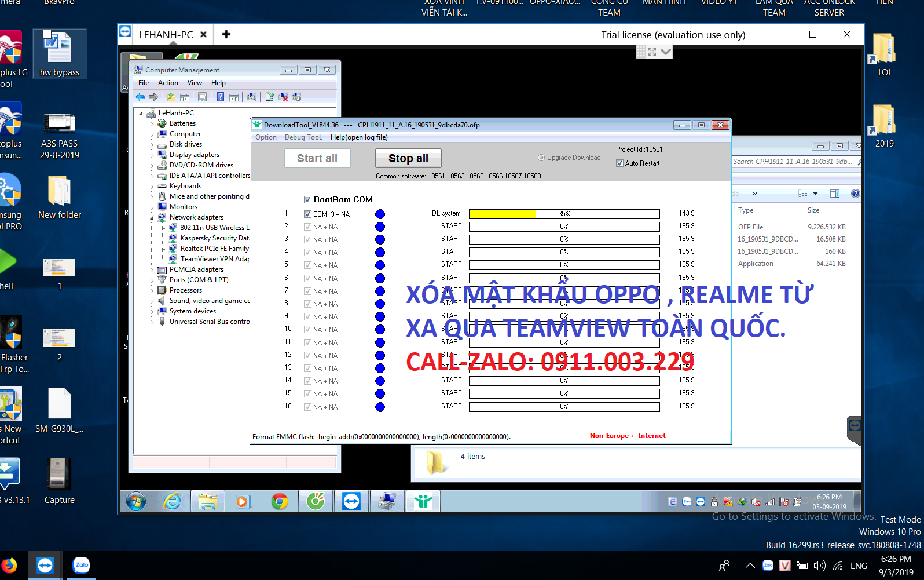The image size is (924, 580).
Task: Open the LOI folder shortcut on desktop
Action: coord(883,55)
